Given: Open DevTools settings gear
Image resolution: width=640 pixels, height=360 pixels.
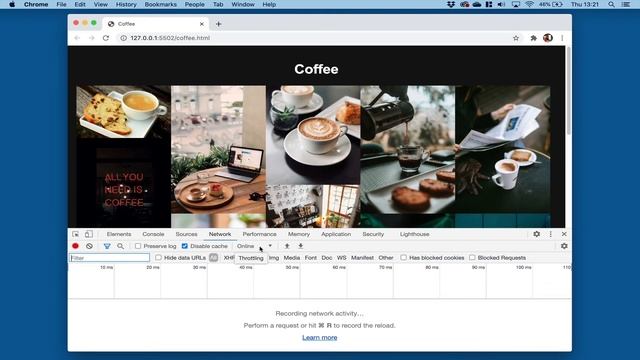Looking at the screenshot, I should tap(537, 234).
